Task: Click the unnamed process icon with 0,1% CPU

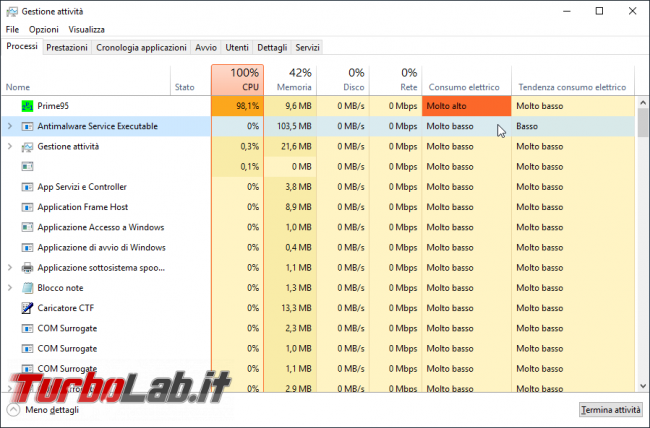Action: coord(27,167)
